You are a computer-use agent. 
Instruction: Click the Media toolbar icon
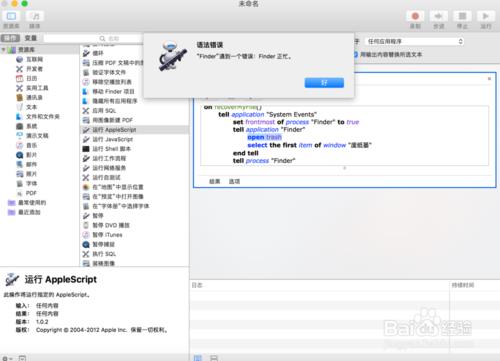pos(35,16)
